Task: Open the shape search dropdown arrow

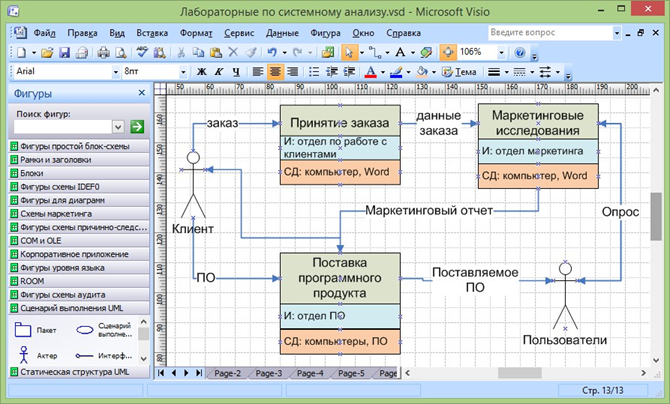Action: coord(118,127)
